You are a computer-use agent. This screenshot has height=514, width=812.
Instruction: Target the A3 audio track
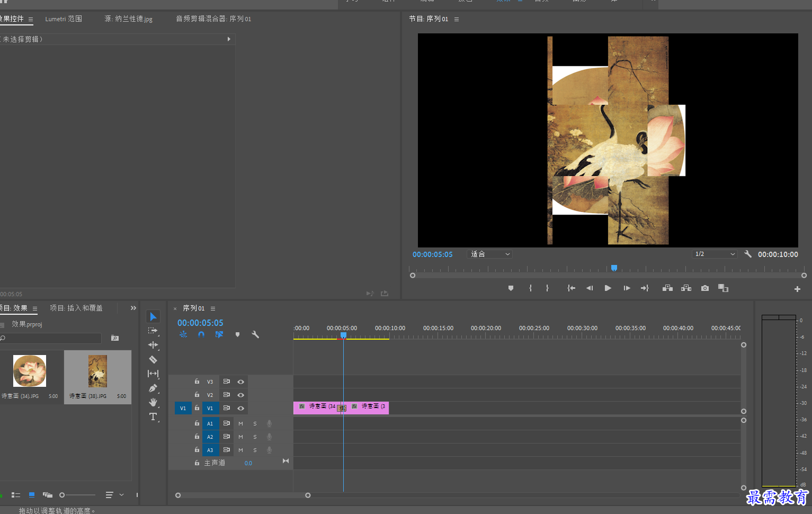tap(210, 450)
